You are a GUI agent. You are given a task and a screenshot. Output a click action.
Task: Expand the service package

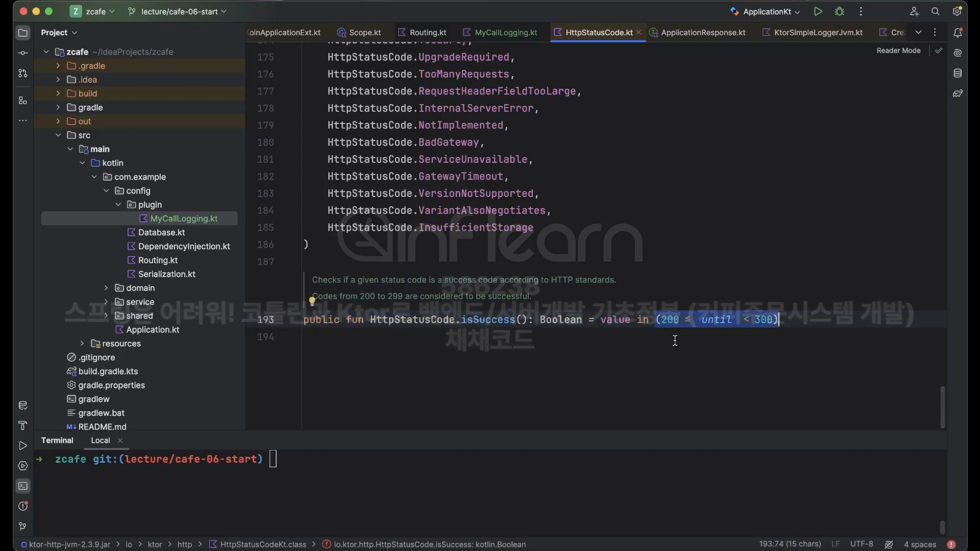pyautogui.click(x=106, y=302)
